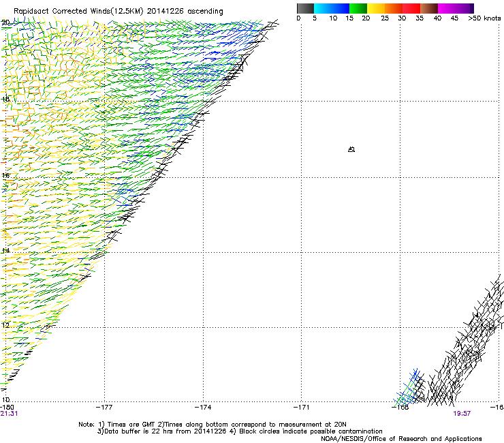Image resolution: width=504 pixels, height=443 pixels.
Task: Click the '-168' longitude axis label
Action: pyautogui.click(x=400, y=407)
